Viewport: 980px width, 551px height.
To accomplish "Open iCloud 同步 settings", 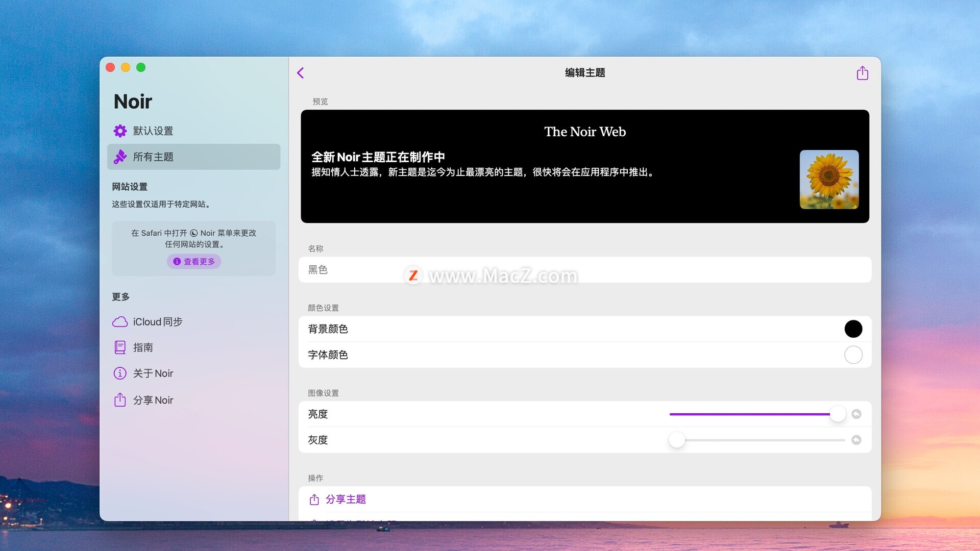I will 193,322.
